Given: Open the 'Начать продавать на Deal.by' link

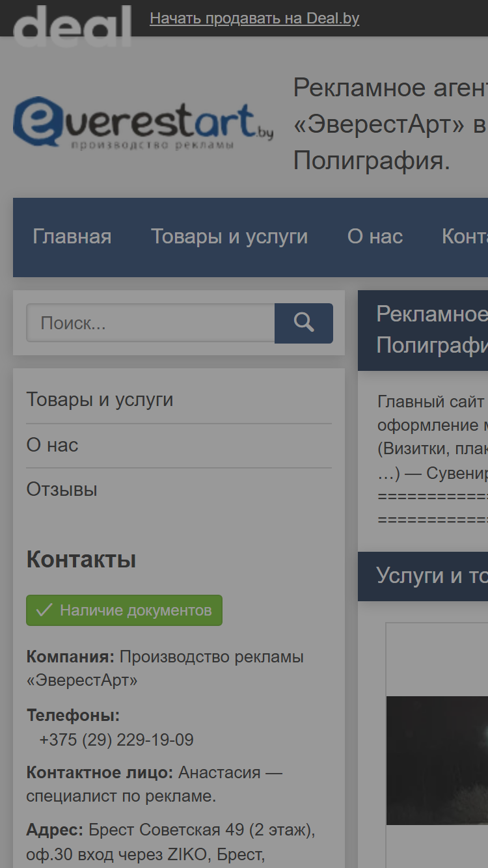Looking at the screenshot, I should 254,18.
